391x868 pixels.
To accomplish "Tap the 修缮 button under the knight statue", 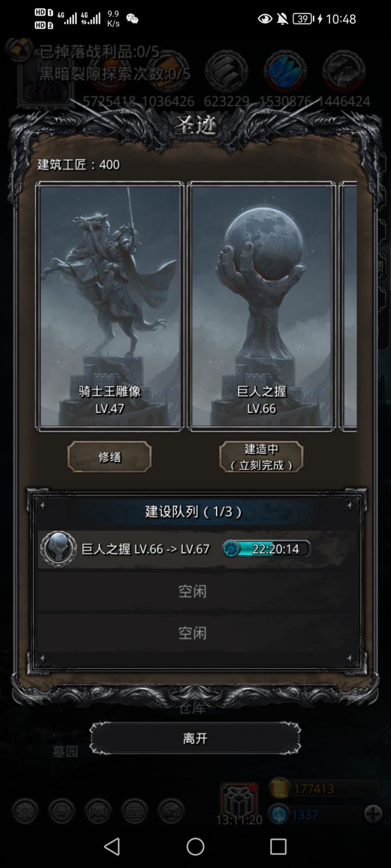I will [109, 456].
